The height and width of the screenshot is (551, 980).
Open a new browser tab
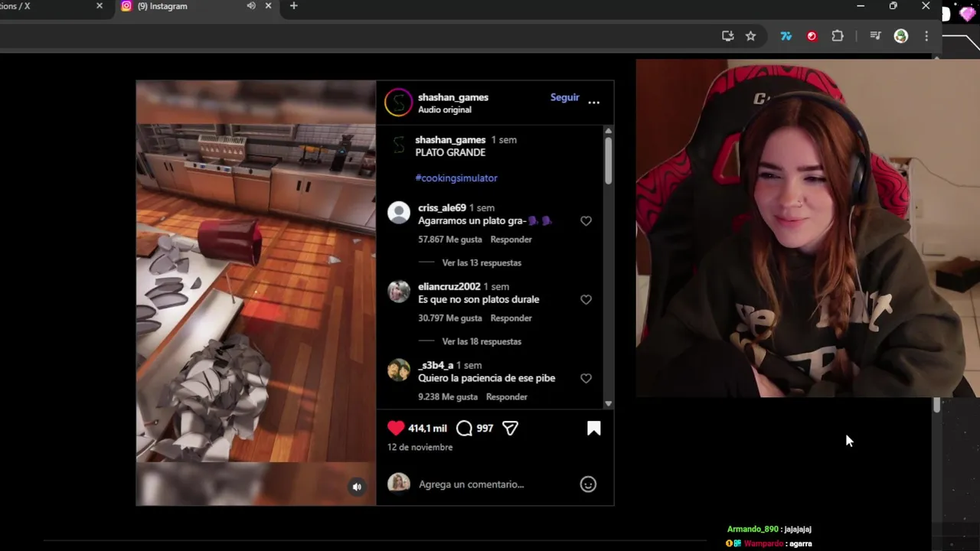click(x=293, y=6)
